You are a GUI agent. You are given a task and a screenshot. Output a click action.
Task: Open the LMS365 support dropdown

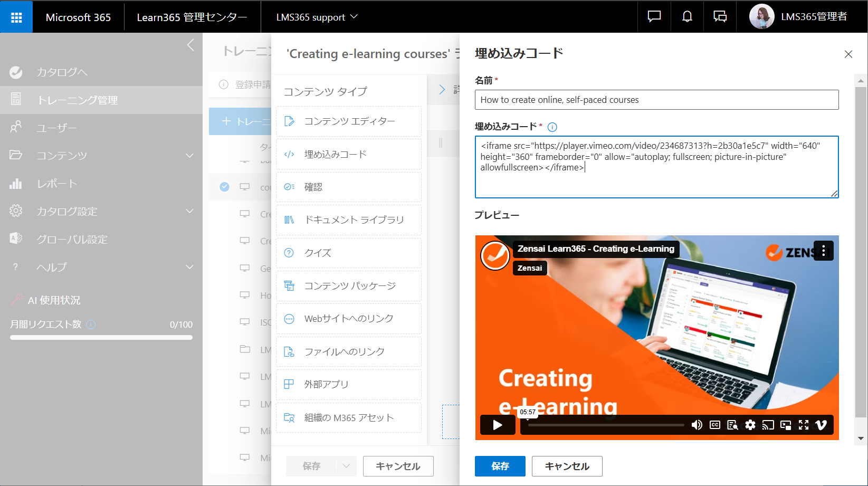point(317,17)
